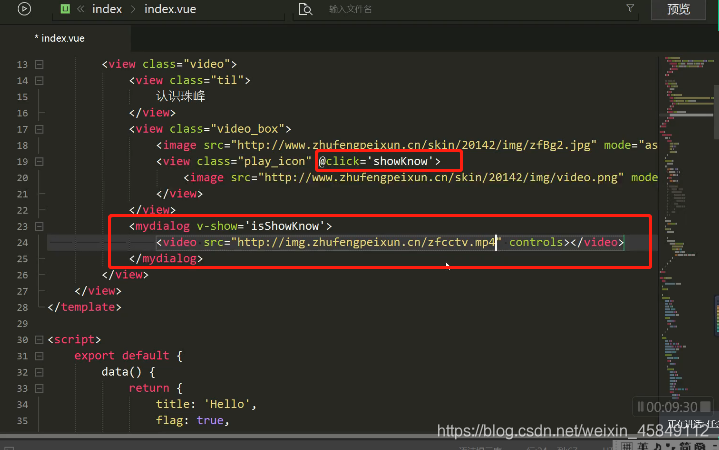Viewport: 719px width, 450px height.
Task: Click the controls attribute on line 24
Action: coord(536,242)
